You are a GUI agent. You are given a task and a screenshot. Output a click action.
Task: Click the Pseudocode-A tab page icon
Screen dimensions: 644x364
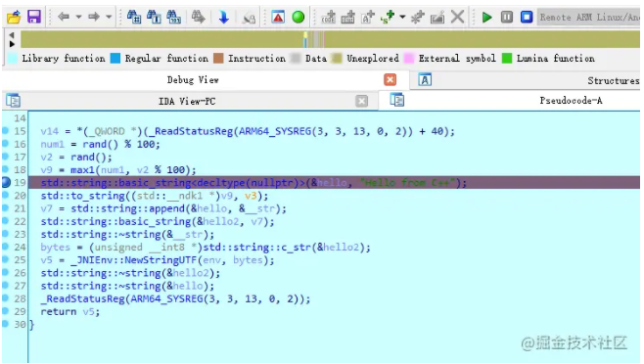(397, 100)
